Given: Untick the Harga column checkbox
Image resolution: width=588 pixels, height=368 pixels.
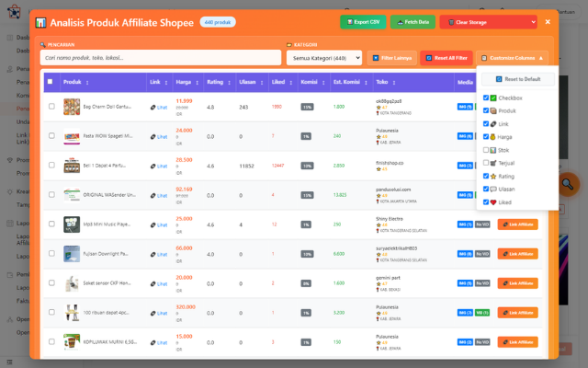Looking at the screenshot, I should click(486, 137).
